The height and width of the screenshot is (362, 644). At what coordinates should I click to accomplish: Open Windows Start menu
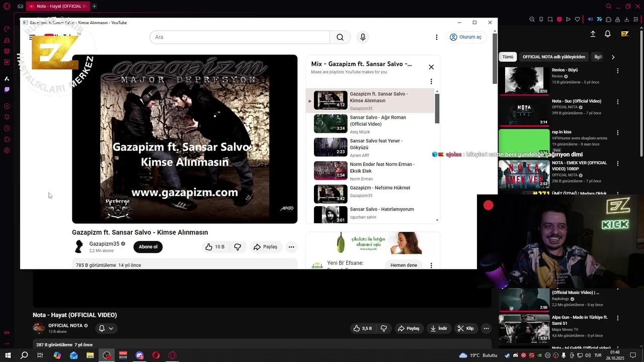[x=8, y=355]
